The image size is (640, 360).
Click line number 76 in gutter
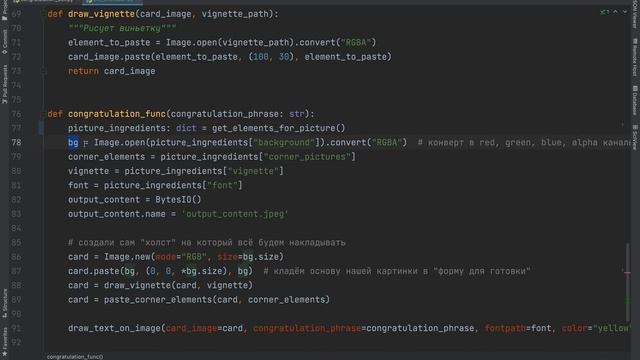16,114
